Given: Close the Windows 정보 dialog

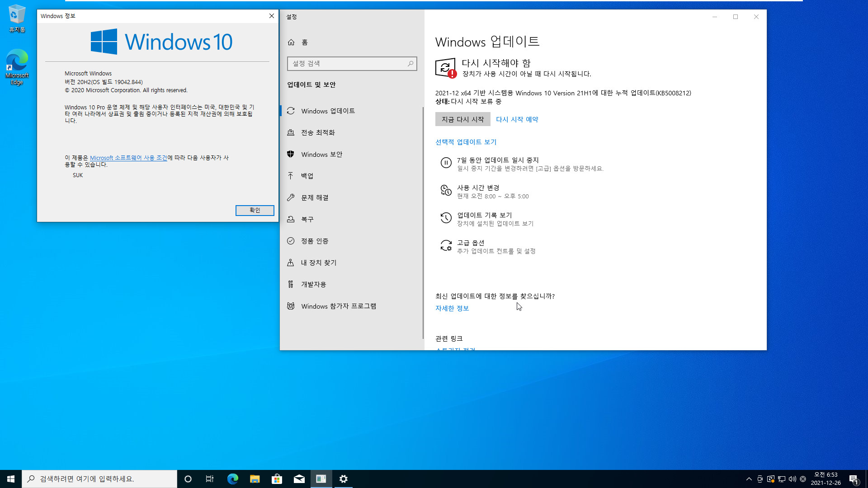Looking at the screenshot, I should click(272, 16).
